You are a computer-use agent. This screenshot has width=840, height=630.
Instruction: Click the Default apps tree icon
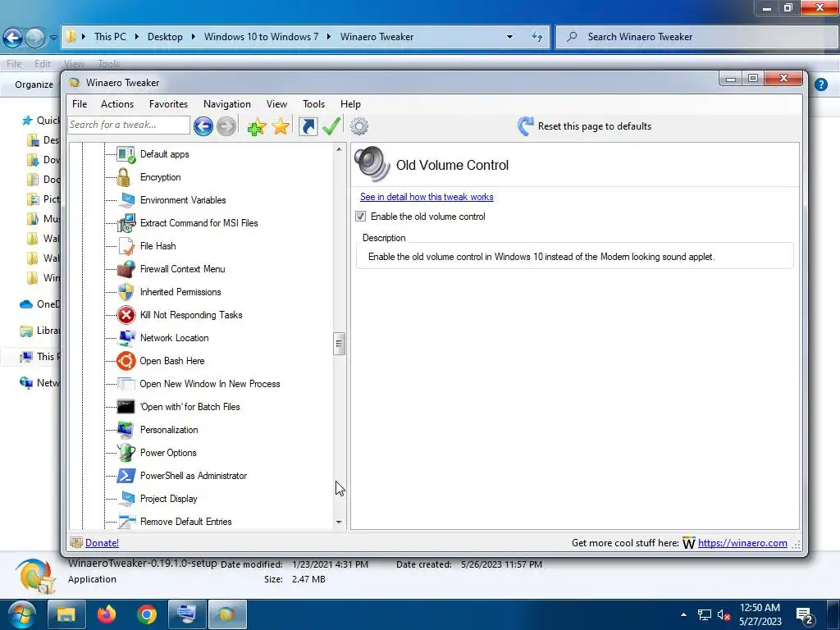click(x=126, y=154)
